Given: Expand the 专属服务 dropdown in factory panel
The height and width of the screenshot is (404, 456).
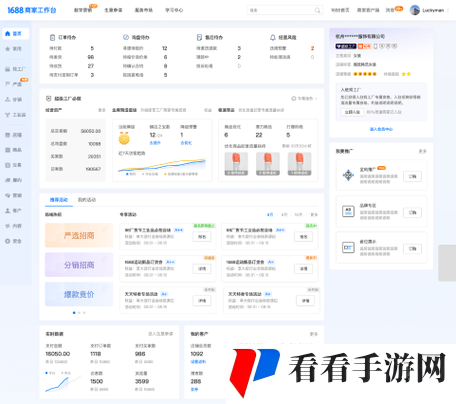Looking at the screenshot, I should coord(305,99).
